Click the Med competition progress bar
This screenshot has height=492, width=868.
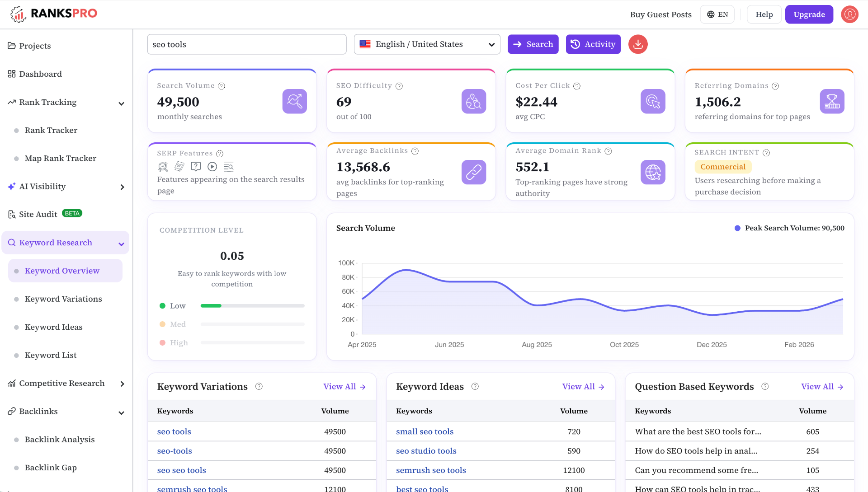point(252,324)
